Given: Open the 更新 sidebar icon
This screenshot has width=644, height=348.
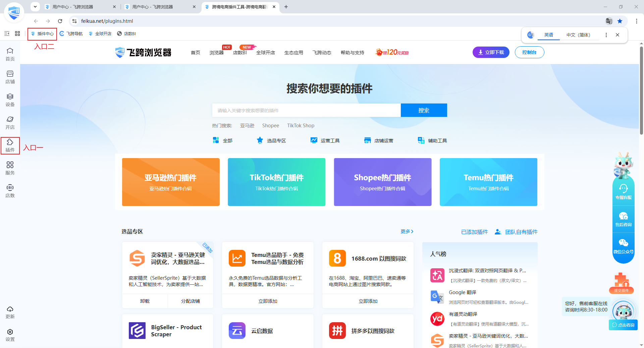Looking at the screenshot, I should pyautogui.click(x=10, y=312).
